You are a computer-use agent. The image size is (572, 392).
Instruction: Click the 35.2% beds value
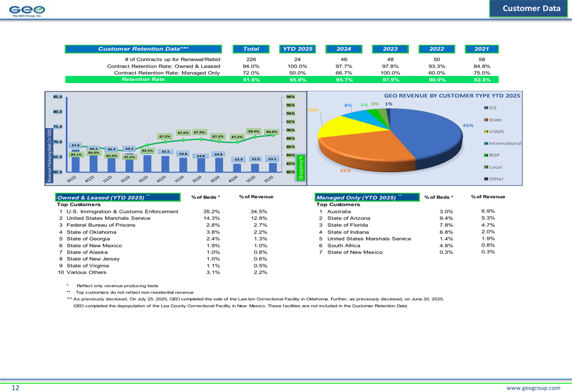pyautogui.click(x=212, y=211)
